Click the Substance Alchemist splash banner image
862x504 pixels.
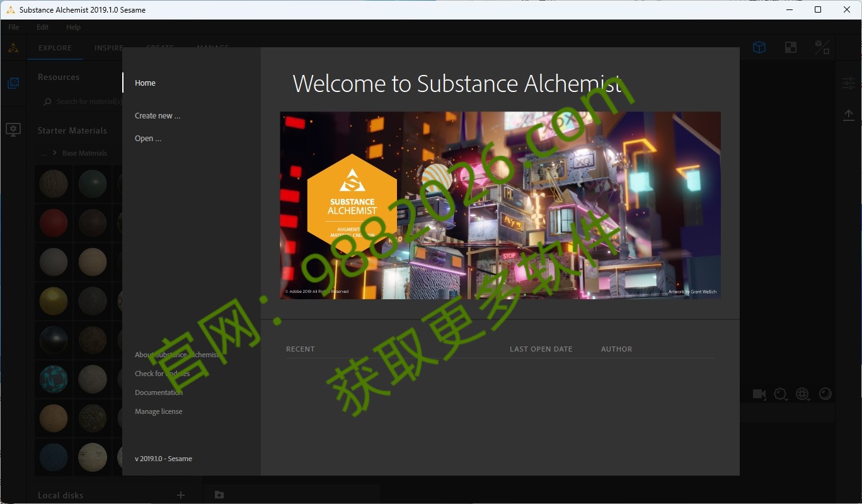[500, 205]
